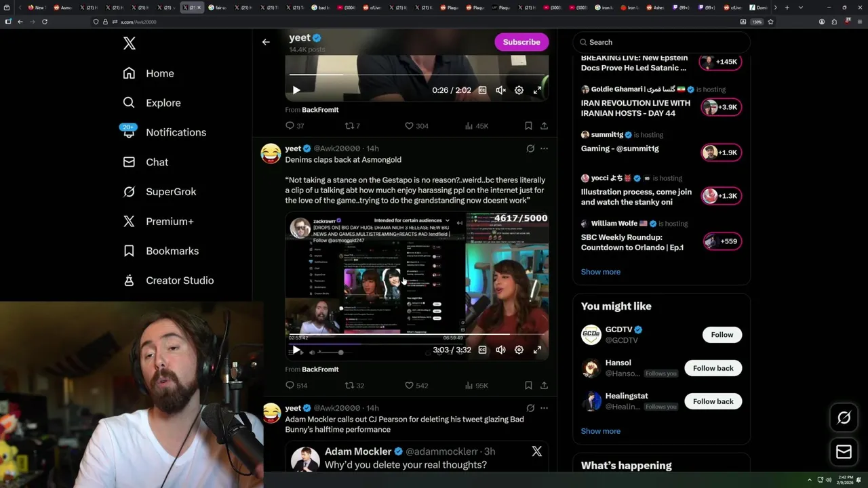868x488 pixels.
Task: Open settings gear on the 0:26 video
Action: pos(519,90)
